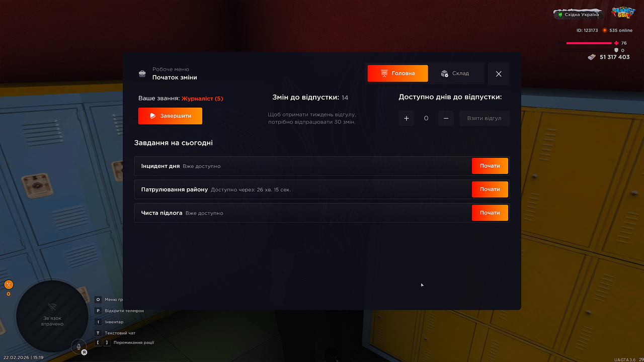Viewport: 644px width, 362px height.
Task: Click the Зв'язок втрачено minimap circle
Action: (52, 316)
